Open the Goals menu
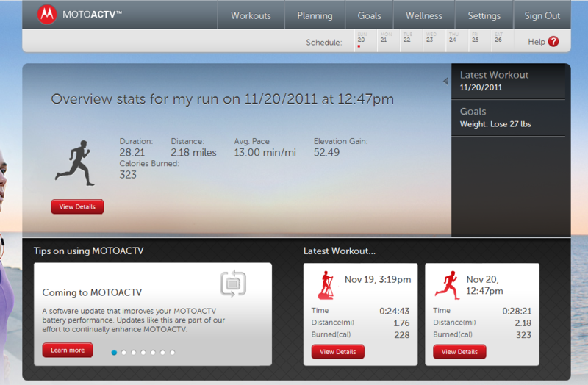 369,15
